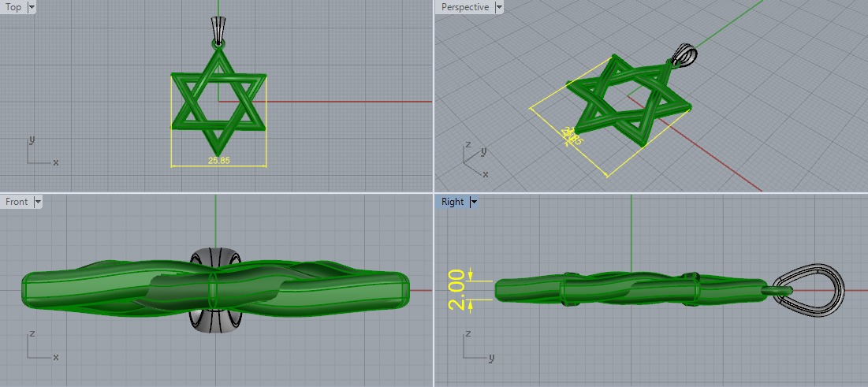
Task: Activate the Front viewport title label
Action: (x=17, y=202)
